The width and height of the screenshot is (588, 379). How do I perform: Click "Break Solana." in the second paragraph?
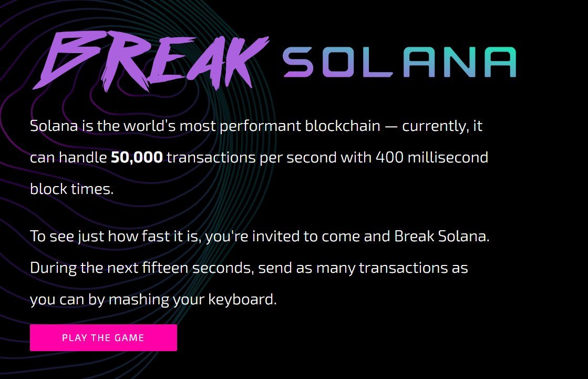click(442, 236)
